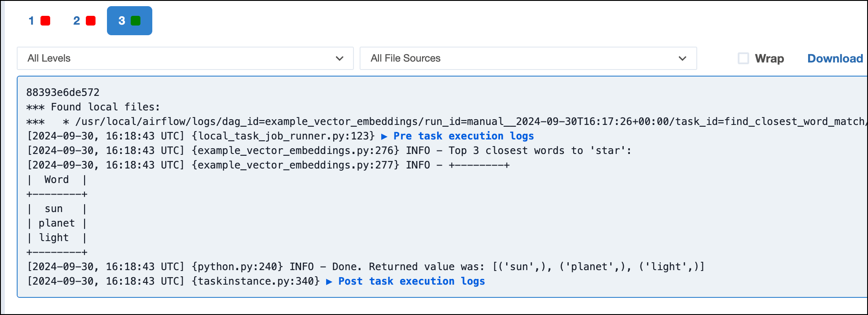Open try number 1 log tab

39,21
